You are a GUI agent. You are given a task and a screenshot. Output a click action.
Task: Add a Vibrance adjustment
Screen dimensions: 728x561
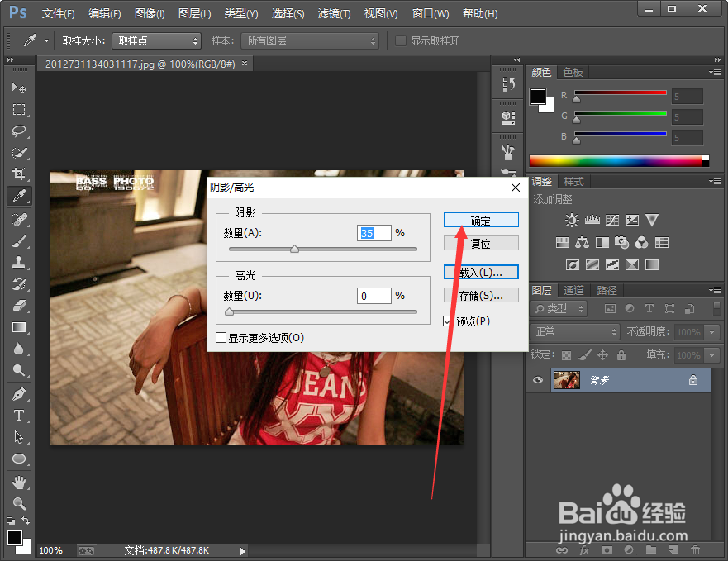(652, 220)
